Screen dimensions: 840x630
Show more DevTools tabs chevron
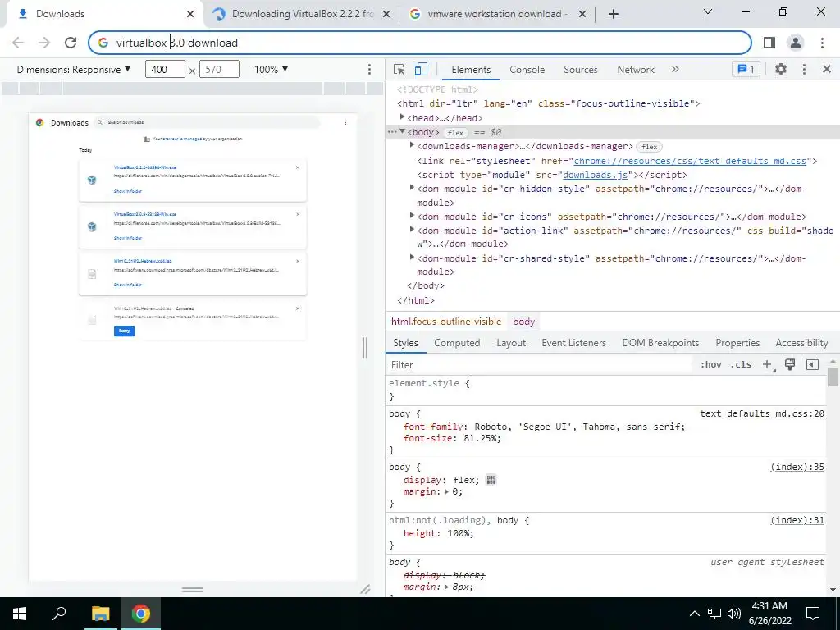pos(675,69)
